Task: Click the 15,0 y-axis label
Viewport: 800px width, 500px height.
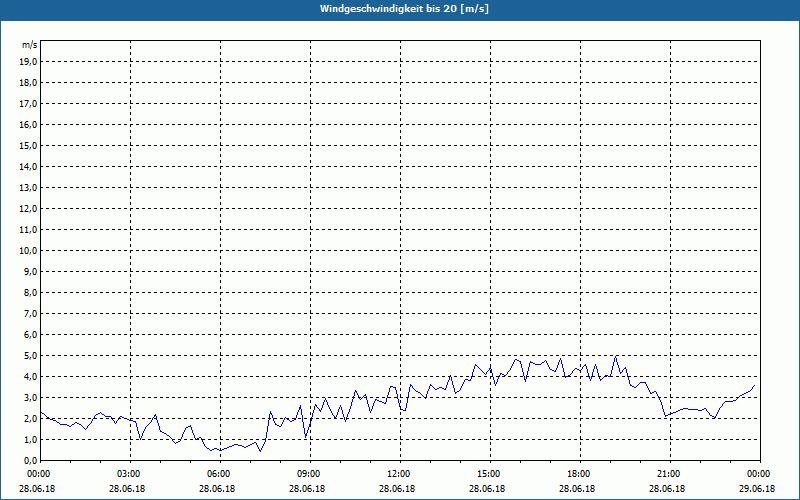Action: click(28, 145)
